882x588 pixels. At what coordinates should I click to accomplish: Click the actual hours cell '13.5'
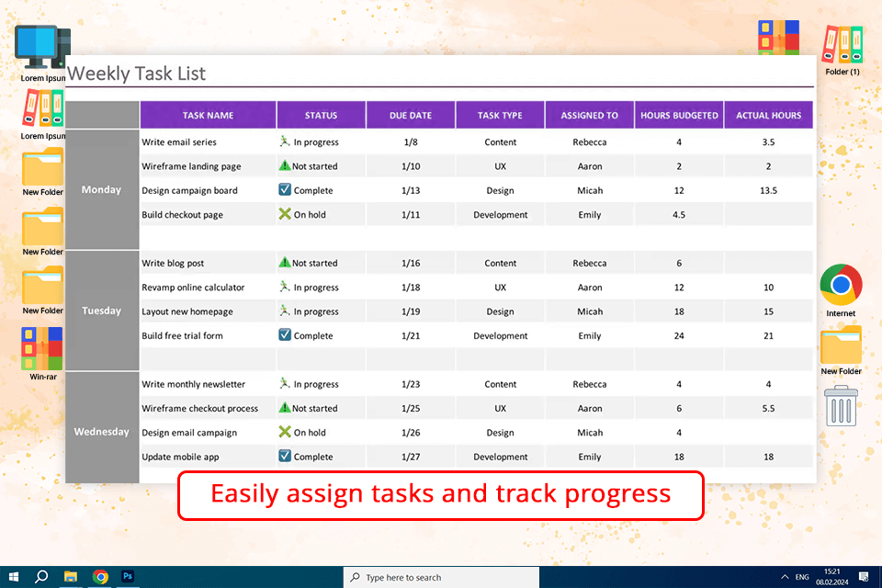768,190
